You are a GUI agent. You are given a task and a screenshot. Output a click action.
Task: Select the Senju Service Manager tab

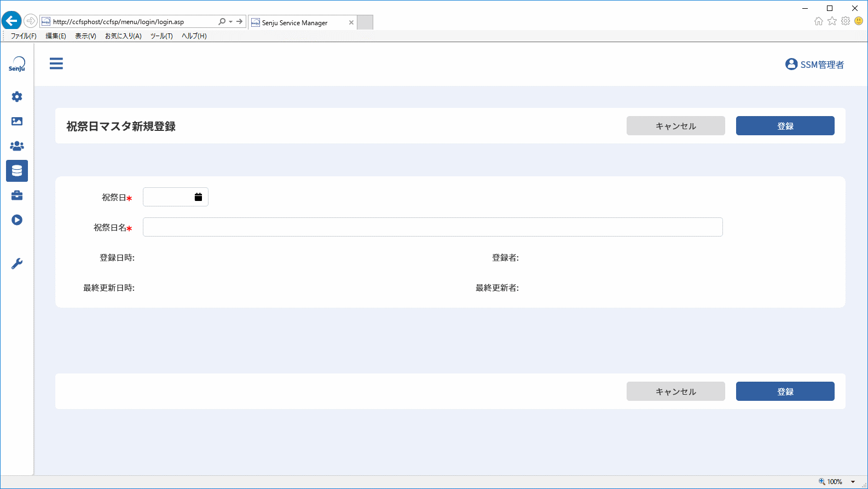tap(303, 22)
